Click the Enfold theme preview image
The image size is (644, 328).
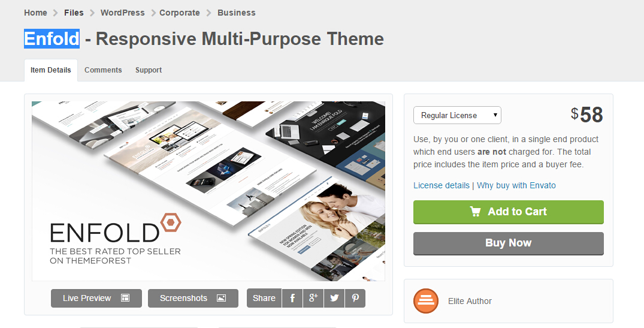pyautogui.click(x=208, y=191)
